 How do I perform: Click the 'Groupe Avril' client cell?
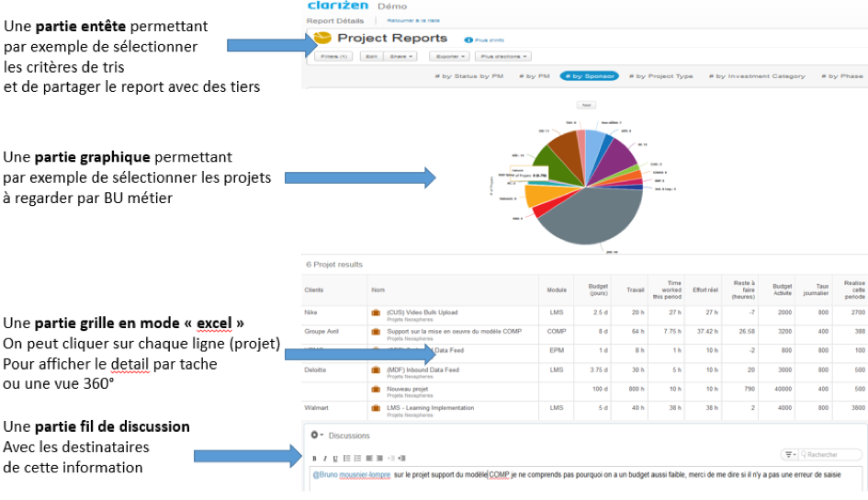[321, 331]
